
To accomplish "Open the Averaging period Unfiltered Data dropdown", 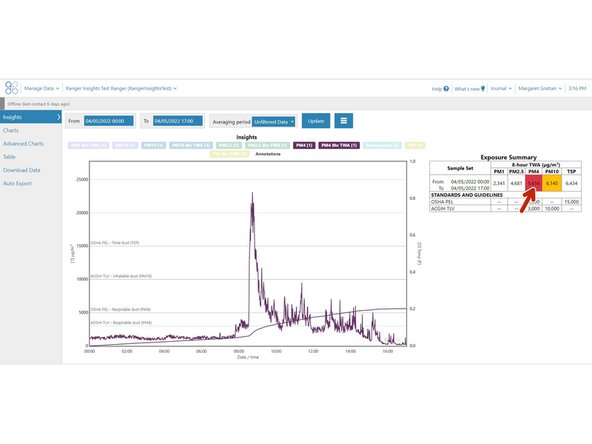I will pos(274,122).
